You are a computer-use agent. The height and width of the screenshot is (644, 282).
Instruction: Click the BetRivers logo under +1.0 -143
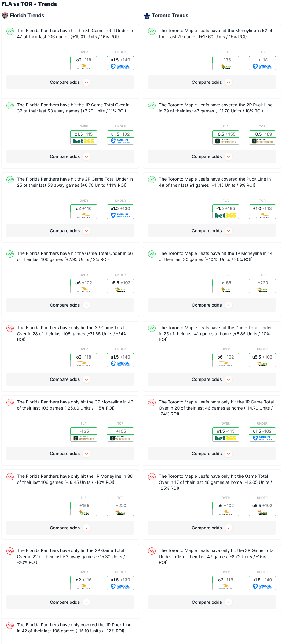pos(262,215)
